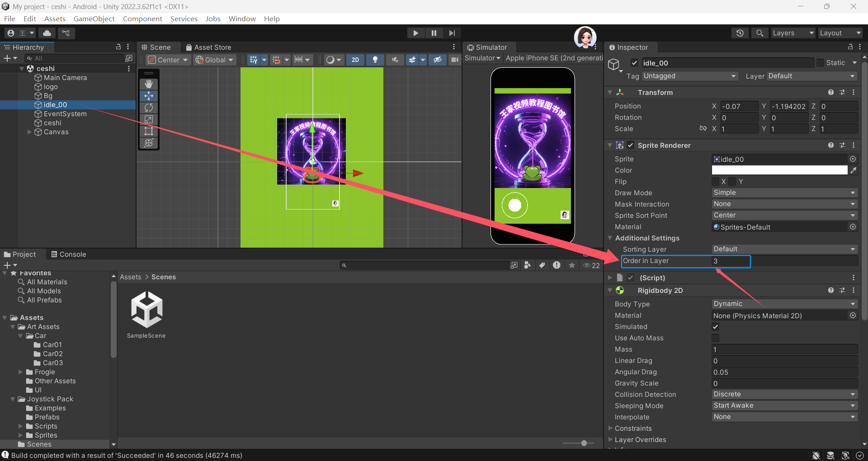
Task: Select the Rotate tool
Action: 149,108
